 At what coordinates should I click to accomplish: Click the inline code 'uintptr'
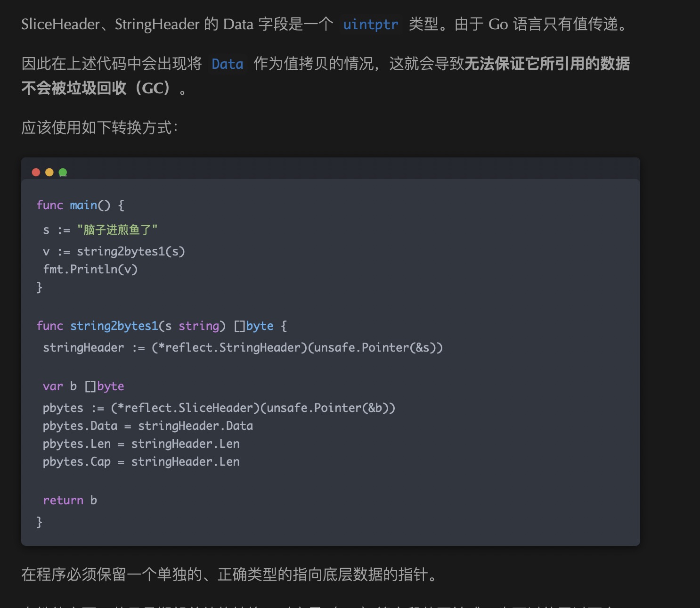[x=371, y=25]
